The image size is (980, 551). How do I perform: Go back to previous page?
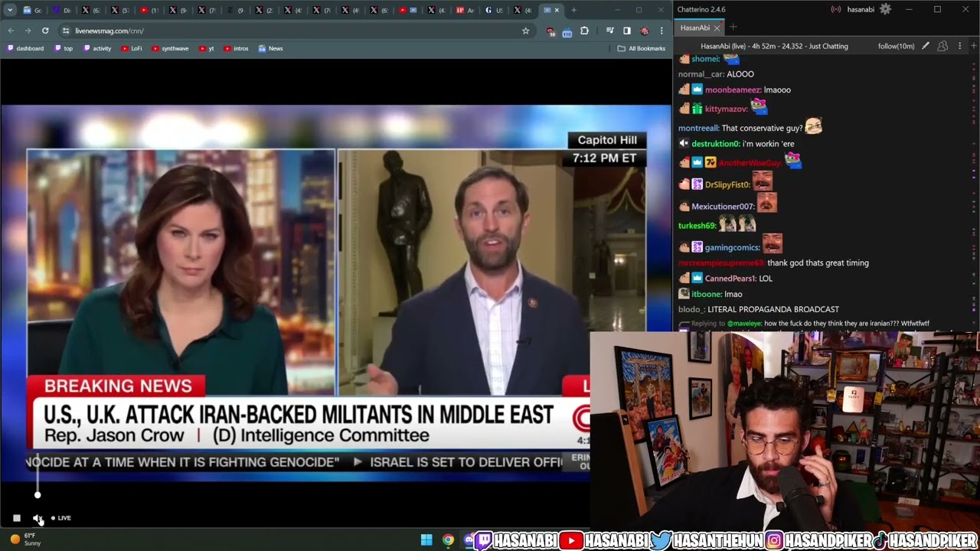[x=11, y=31]
